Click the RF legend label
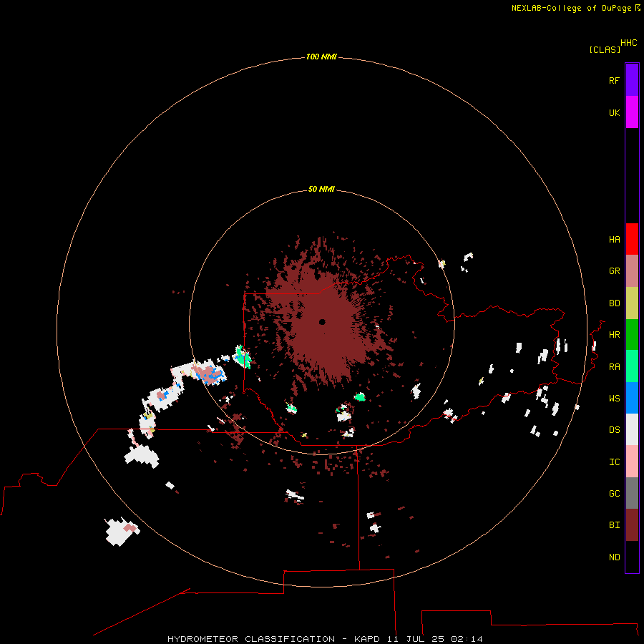This screenshot has width=644, height=644. click(x=614, y=80)
